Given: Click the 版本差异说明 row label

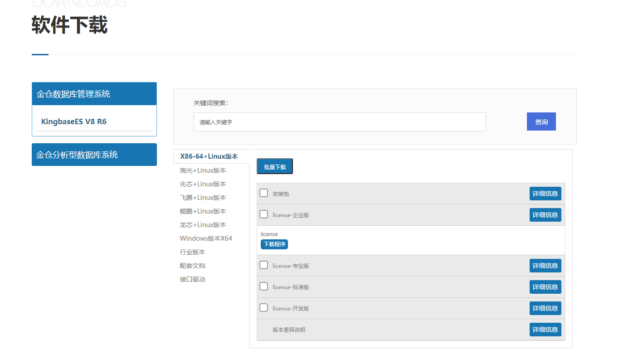Looking at the screenshot, I should (289, 330).
